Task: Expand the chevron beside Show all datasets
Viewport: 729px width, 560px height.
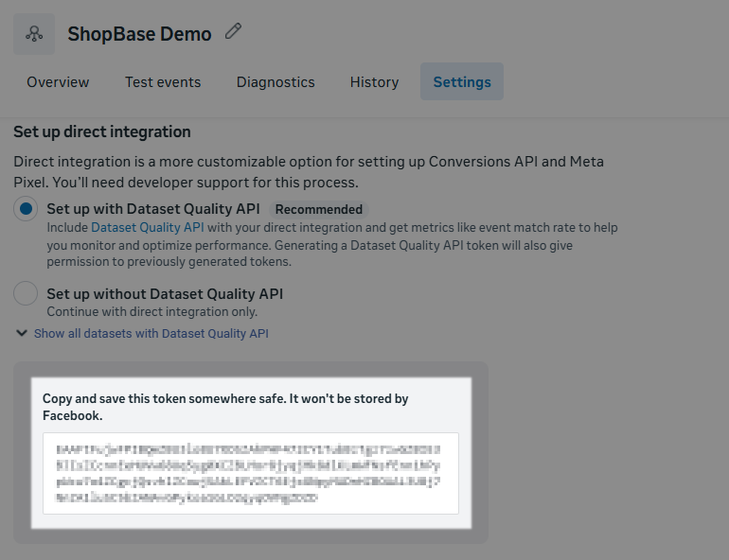Action: (22, 333)
